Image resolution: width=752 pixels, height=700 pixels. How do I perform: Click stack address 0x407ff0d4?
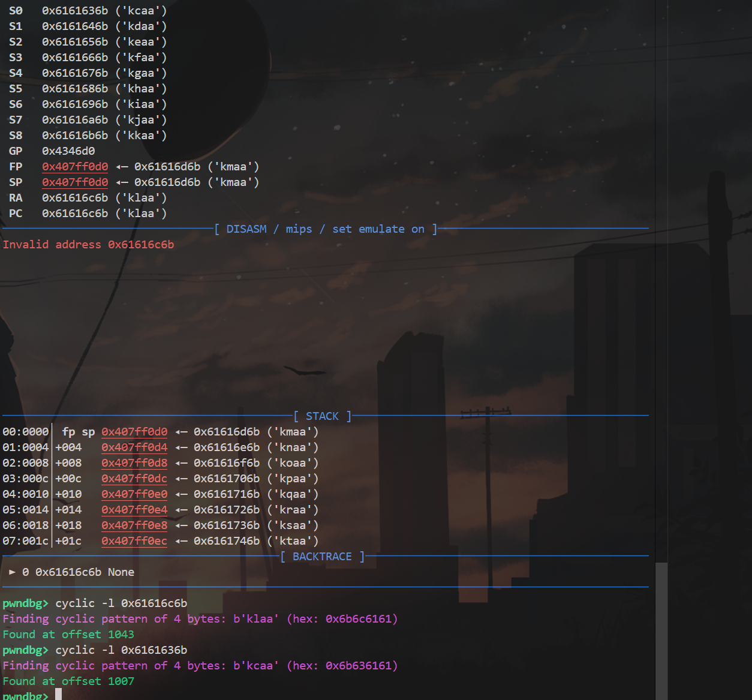(134, 447)
